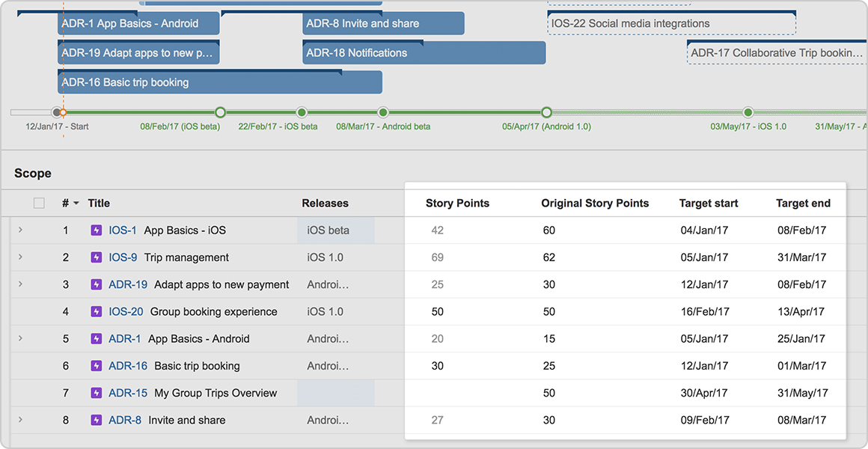Click the ADR-8 Invite and share timeline bar
The image size is (868, 449).
coord(383,24)
